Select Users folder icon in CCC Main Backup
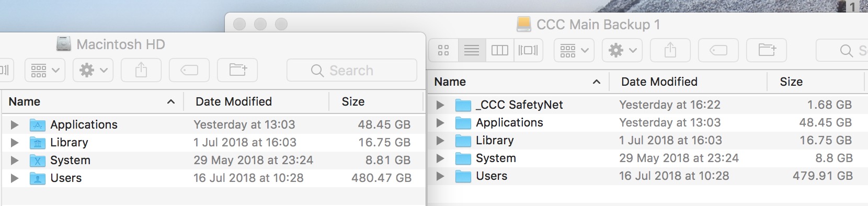The height and width of the screenshot is (206, 868). pyautogui.click(x=463, y=176)
